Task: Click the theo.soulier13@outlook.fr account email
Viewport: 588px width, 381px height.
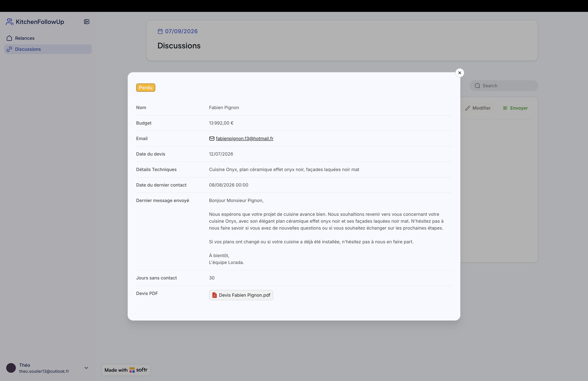Action: pos(44,371)
